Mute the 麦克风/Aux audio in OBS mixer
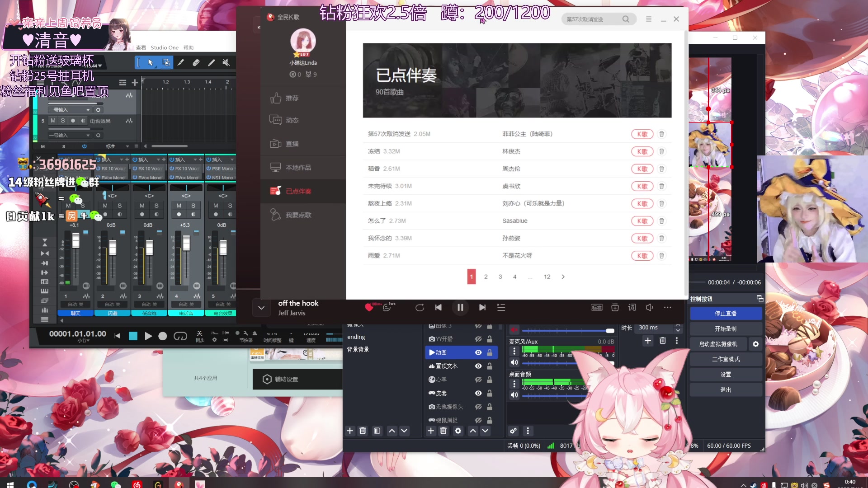This screenshot has height=488, width=868. [514, 362]
